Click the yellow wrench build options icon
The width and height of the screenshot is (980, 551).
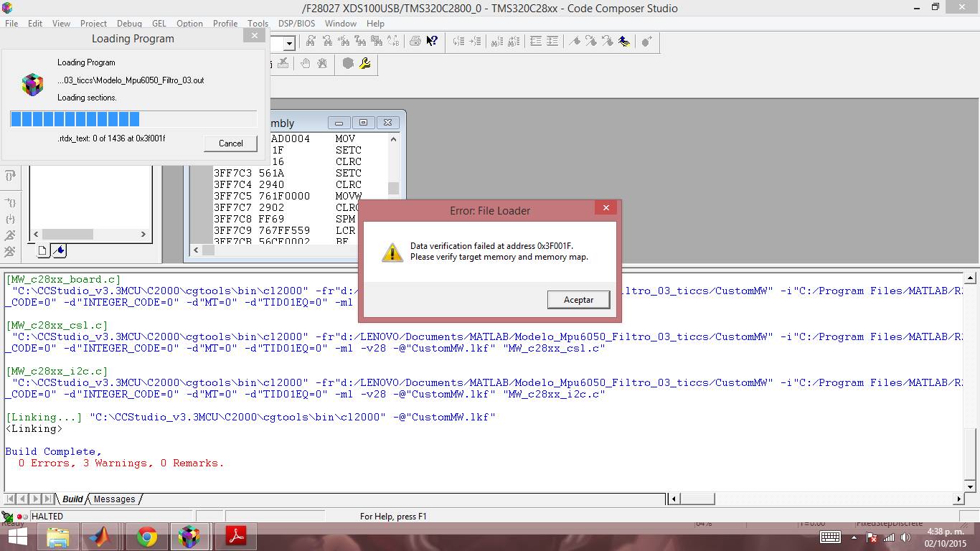[364, 63]
